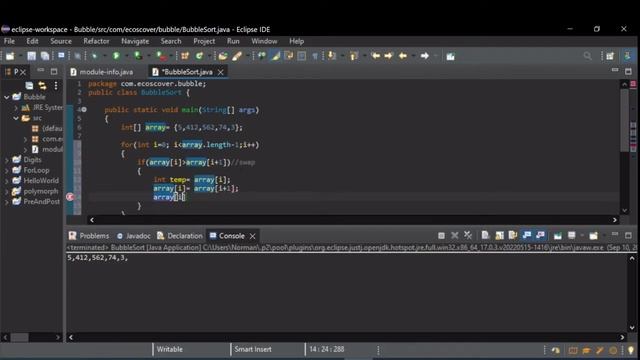The width and height of the screenshot is (640, 360).
Task: Switch to the module-info.java tab
Action: click(102, 72)
